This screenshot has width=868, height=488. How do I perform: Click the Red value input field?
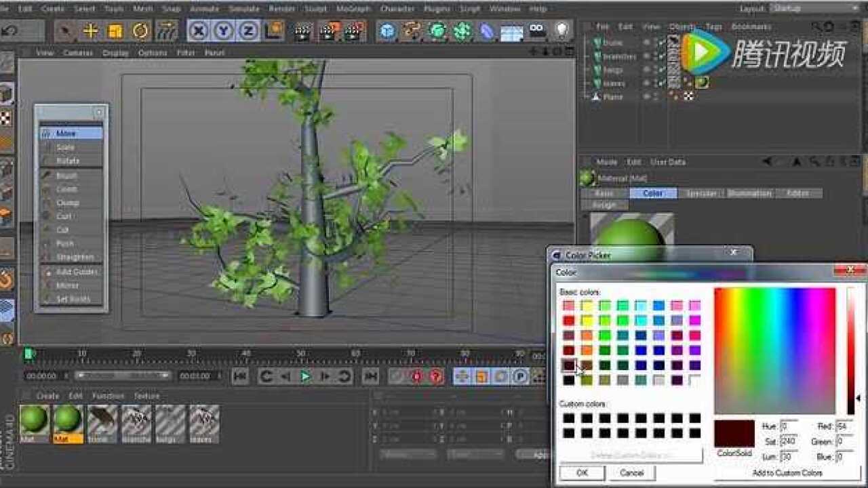click(x=844, y=426)
